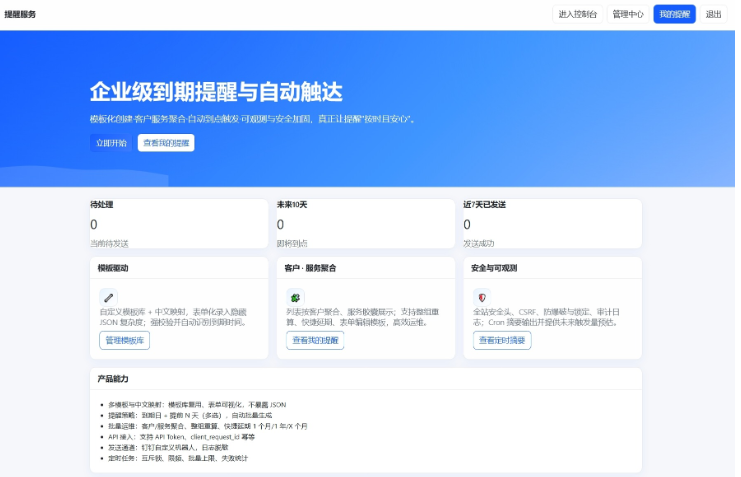Click the 客户 · 服务聚合 card heading

(310, 268)
